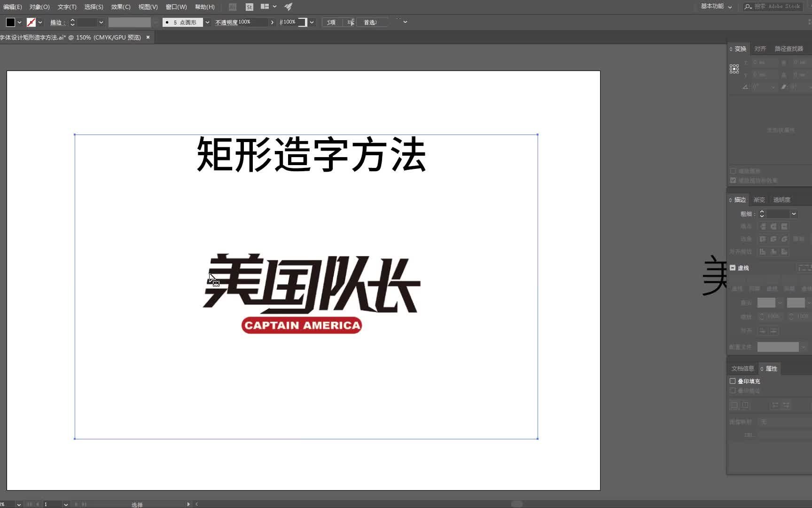Open the 基本功能 workspace dropdown

716,7
